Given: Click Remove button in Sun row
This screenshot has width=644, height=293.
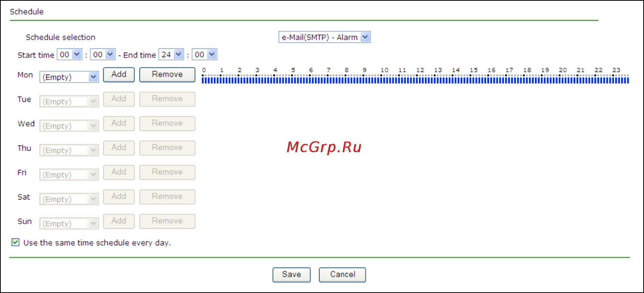Looking at the screenshot, I should [167, 221].
